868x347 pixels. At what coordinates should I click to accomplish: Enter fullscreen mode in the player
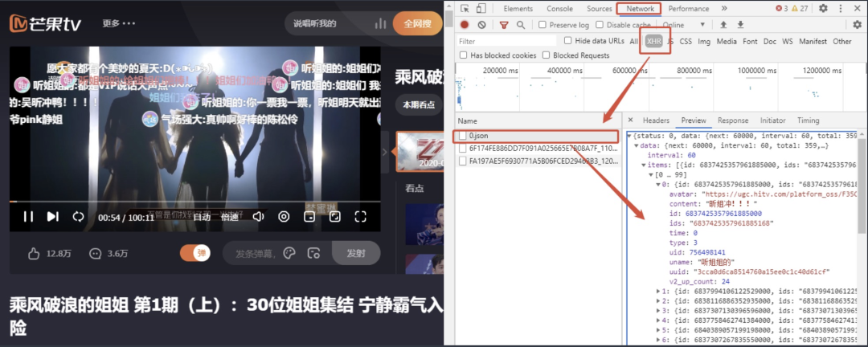[x=360, y=216]
